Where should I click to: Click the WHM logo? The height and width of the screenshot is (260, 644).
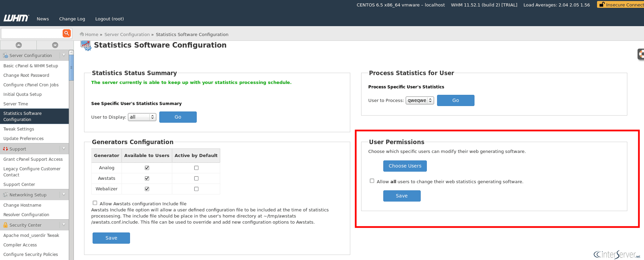[16, 18]
